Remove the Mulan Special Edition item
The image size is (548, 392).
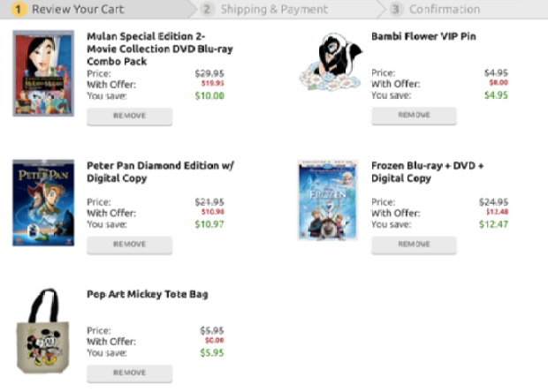coord(129,117)
